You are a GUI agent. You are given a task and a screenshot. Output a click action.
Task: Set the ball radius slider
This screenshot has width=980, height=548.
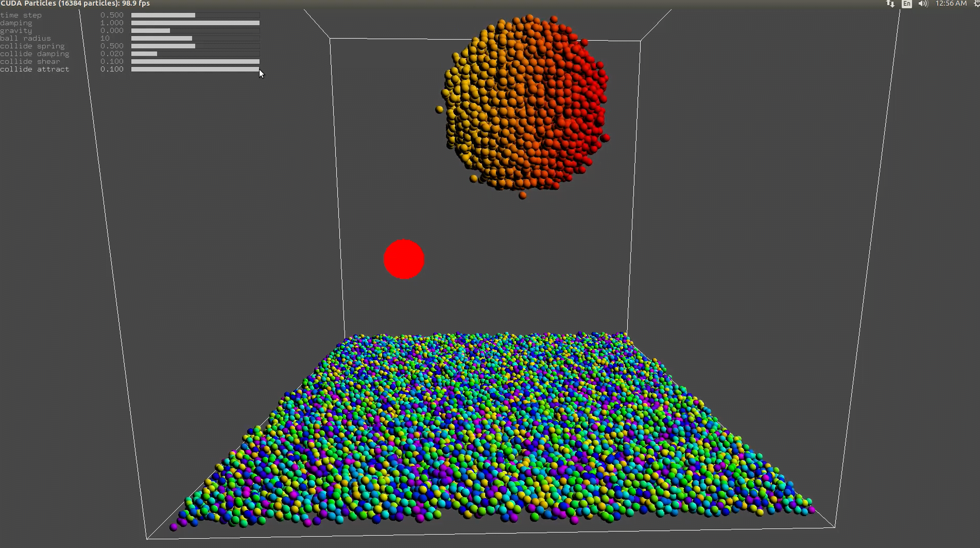[x=195, y=39]
